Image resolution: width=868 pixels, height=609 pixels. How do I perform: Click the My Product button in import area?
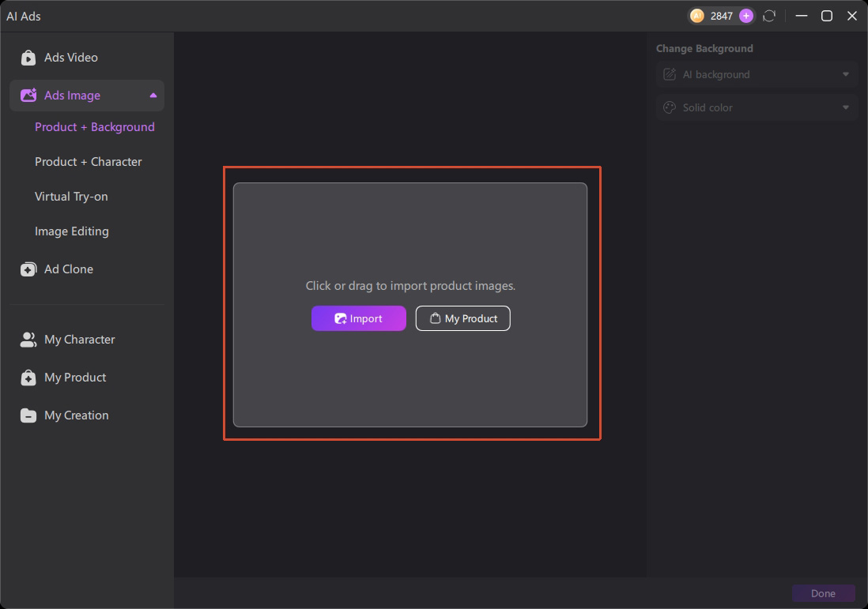(462, 318)
